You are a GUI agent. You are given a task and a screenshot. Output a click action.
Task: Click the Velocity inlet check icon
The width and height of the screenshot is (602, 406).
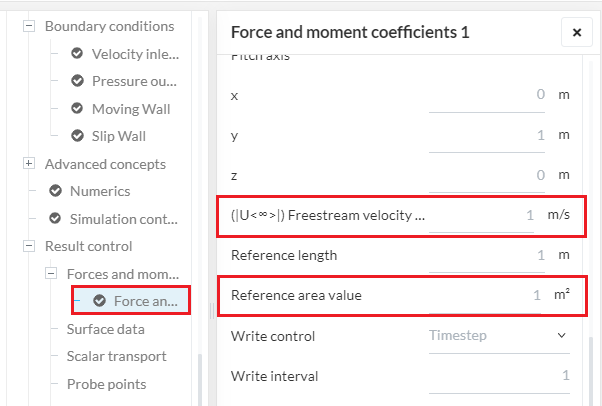pos(77,54)
